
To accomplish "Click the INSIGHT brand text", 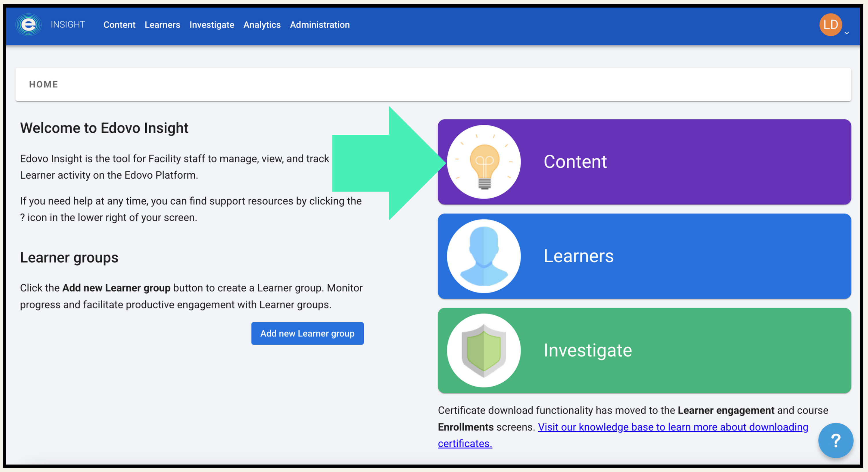I will (68, 25).
